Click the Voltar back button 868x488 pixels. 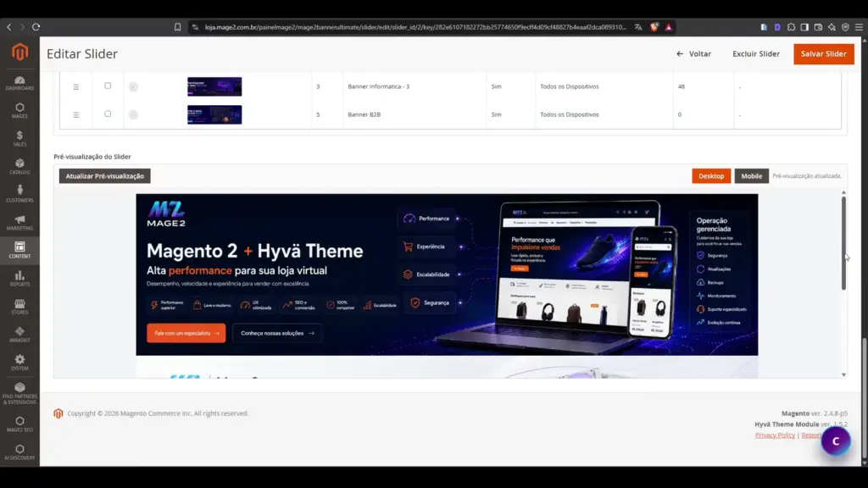pyautogui.click(x=693, y=53)
